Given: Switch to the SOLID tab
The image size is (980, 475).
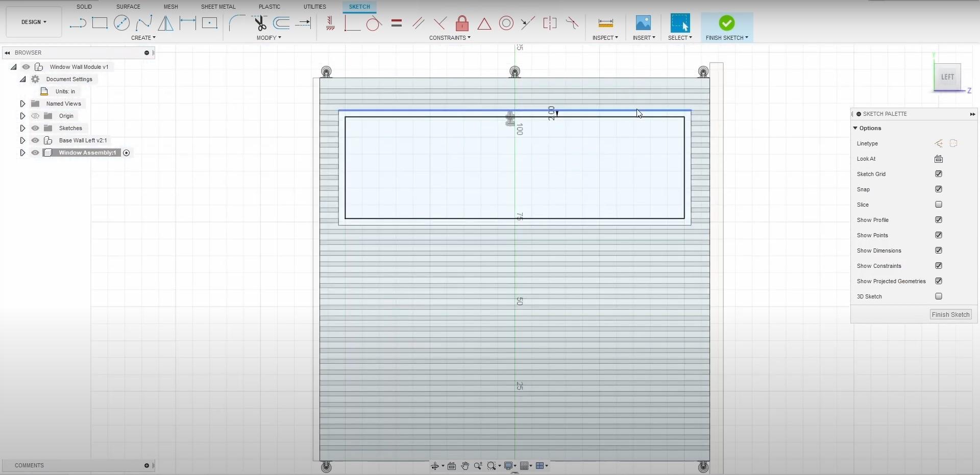Looking at the screenshot, I should tap(84, 7).
